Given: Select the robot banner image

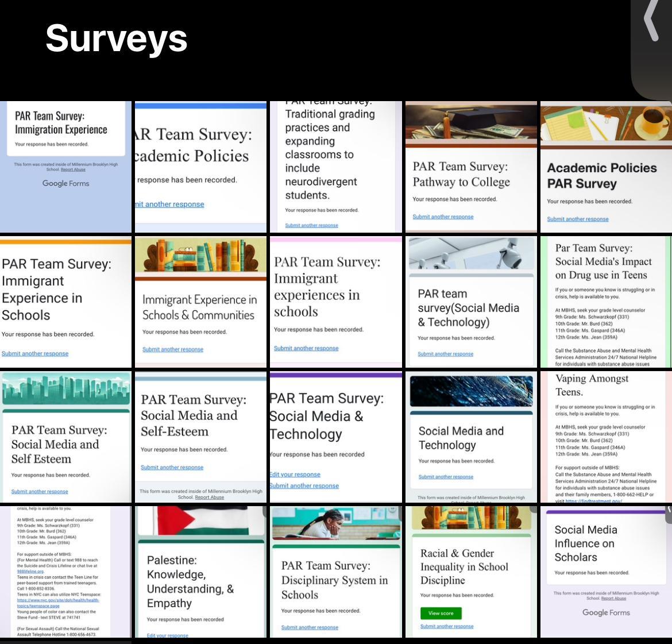Looking at the screenshot, I should coord(471,253).
